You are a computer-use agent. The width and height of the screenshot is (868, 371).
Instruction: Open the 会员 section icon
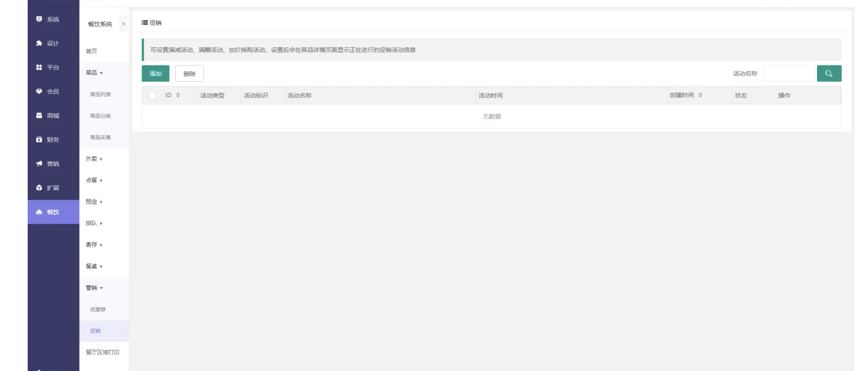click(39, 91)
